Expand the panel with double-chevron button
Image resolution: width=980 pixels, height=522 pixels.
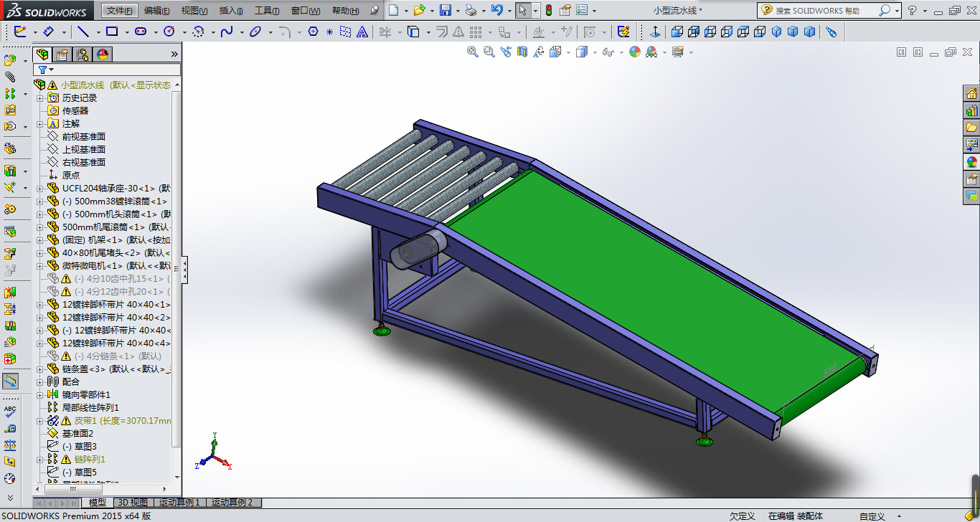point(174,54)
